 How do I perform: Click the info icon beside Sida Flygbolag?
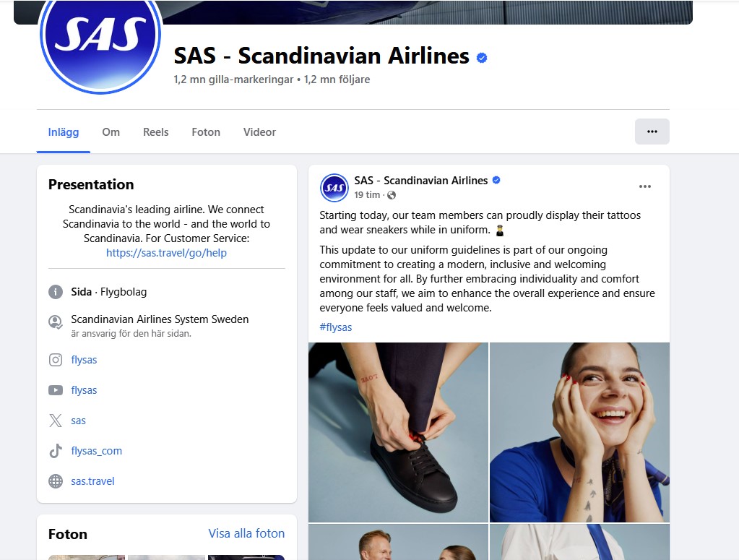(x=56, y=292)
